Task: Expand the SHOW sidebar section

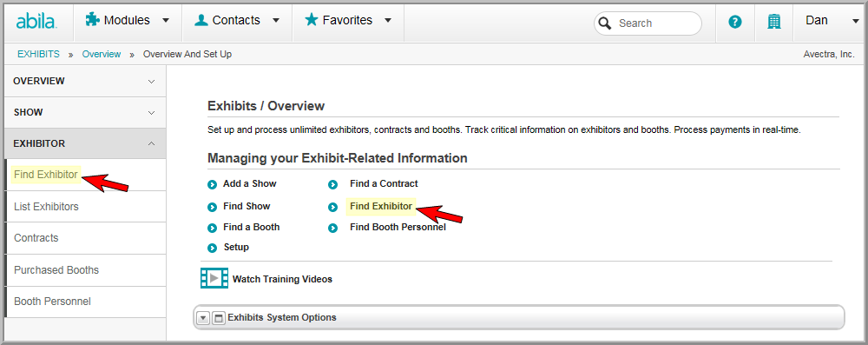Action: tap(85, 113)
